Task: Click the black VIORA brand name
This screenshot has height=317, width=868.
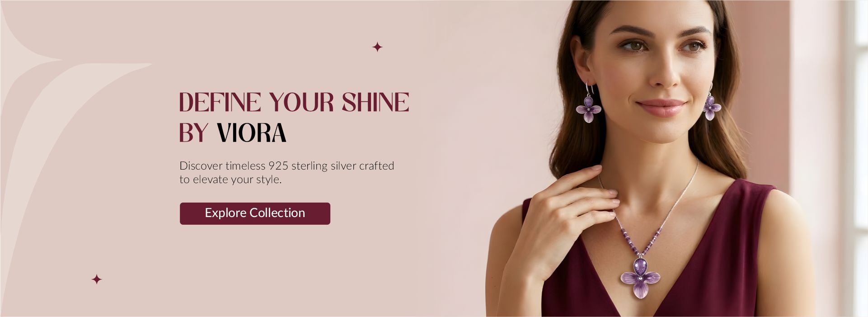Action: pyautogui.click(x=252, y=133)
